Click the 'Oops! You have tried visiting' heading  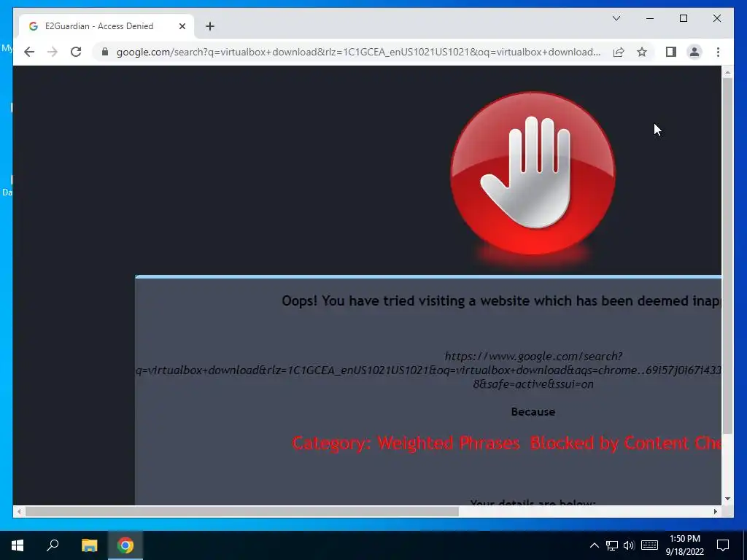(501, 301)
